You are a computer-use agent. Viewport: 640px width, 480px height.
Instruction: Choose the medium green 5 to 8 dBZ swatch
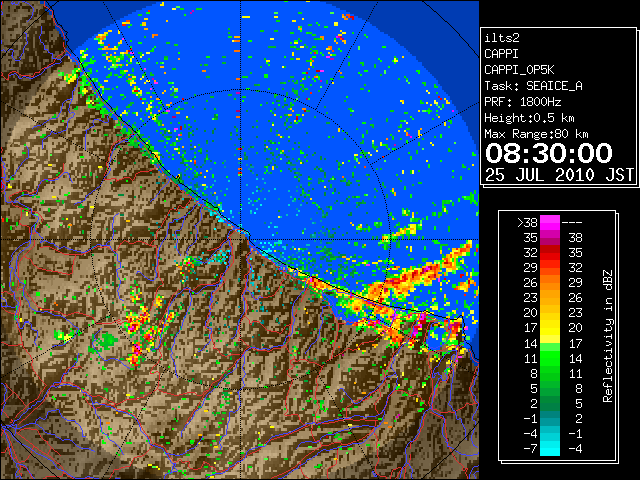tap(550, 388)
